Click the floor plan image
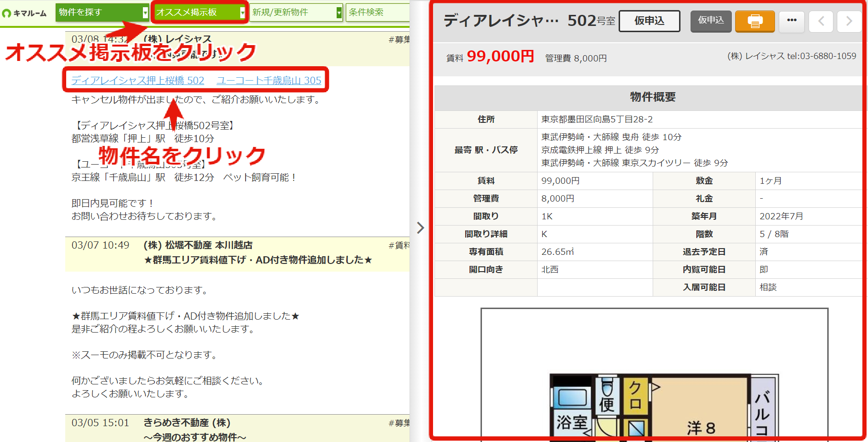 [654, 374]
